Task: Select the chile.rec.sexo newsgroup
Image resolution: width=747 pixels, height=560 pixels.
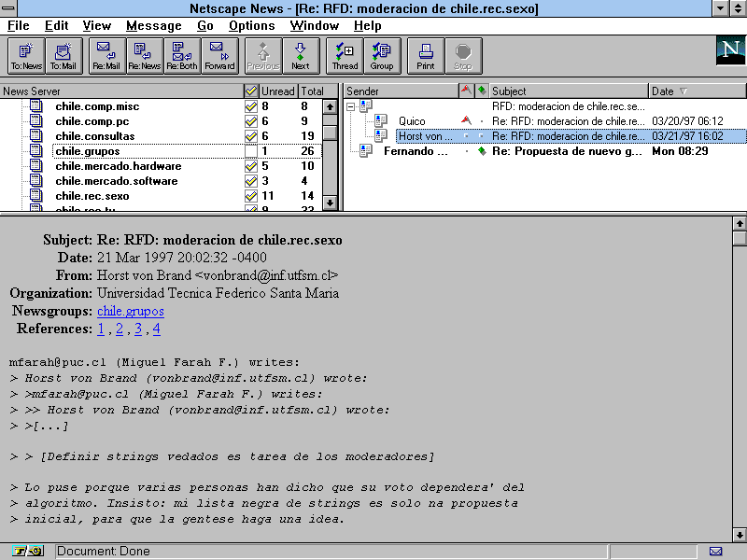Action: [92, 196]
